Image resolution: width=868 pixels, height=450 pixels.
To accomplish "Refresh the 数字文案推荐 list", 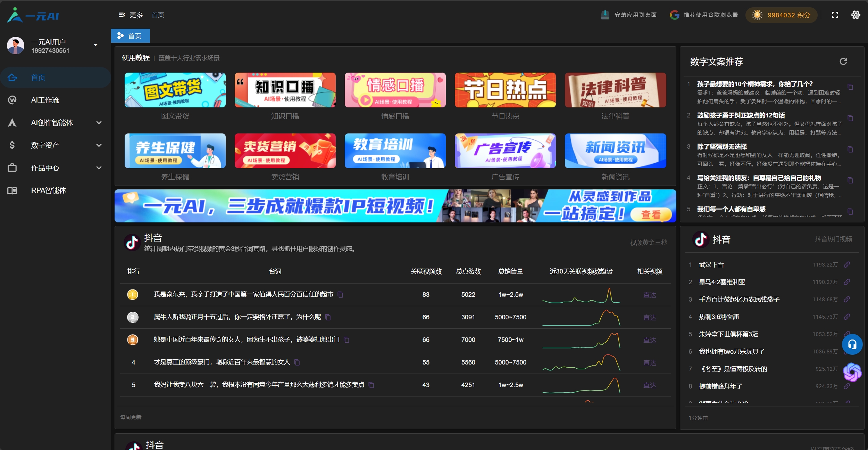I will click(x=843, y=62).
